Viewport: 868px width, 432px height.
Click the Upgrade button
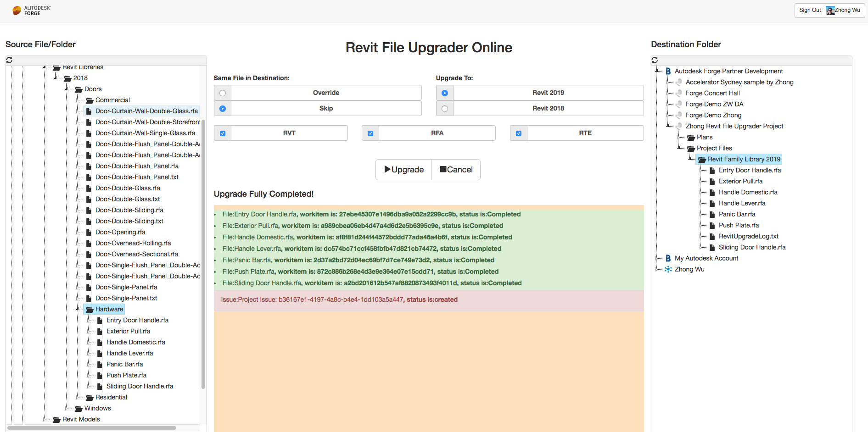pos(403,169)
